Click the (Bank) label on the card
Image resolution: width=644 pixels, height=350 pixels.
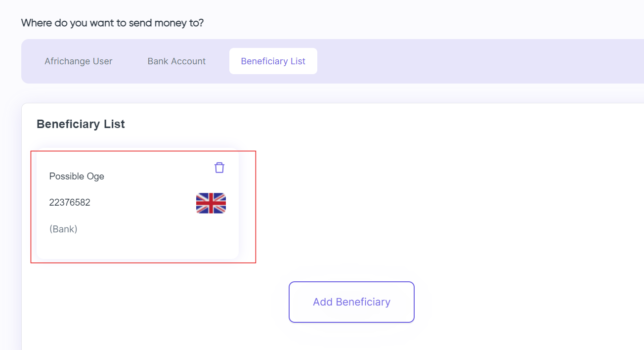pos(63,228)
